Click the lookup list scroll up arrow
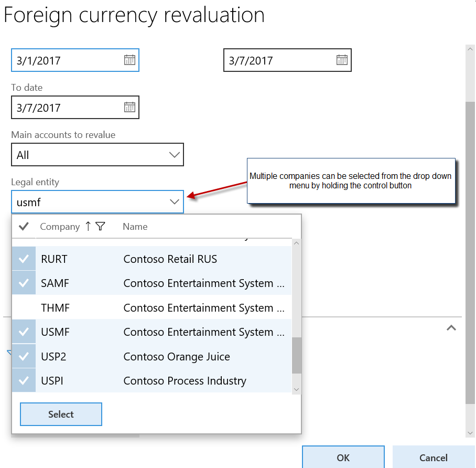 coord(297,243)
